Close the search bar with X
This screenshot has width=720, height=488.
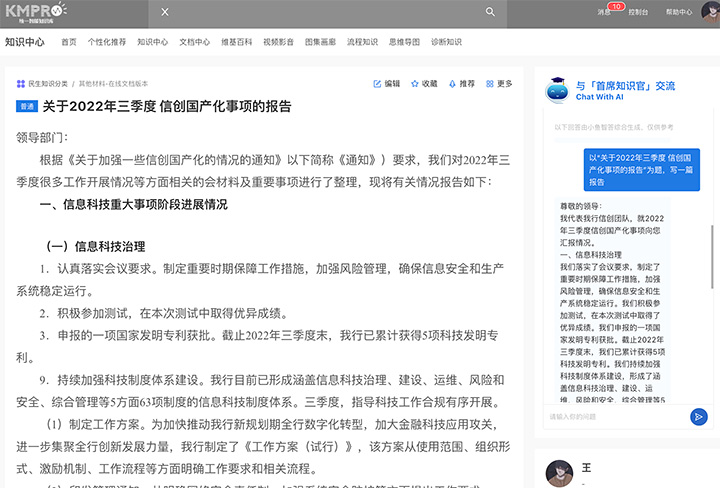click(165, 12)
